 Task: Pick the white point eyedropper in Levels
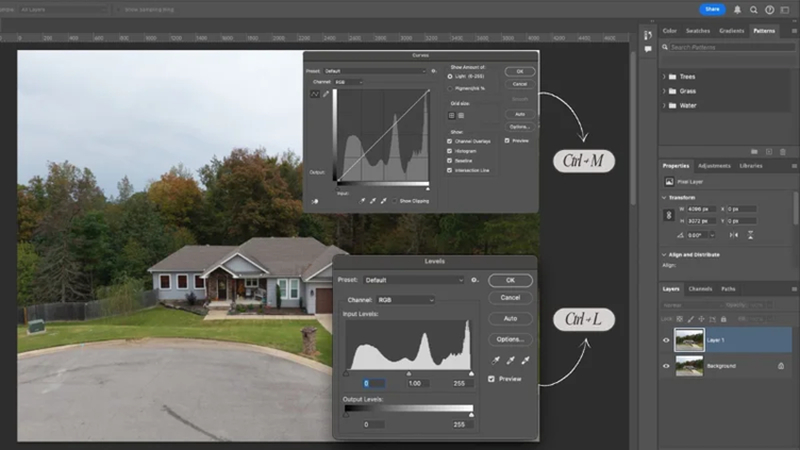tap(526, 360)
